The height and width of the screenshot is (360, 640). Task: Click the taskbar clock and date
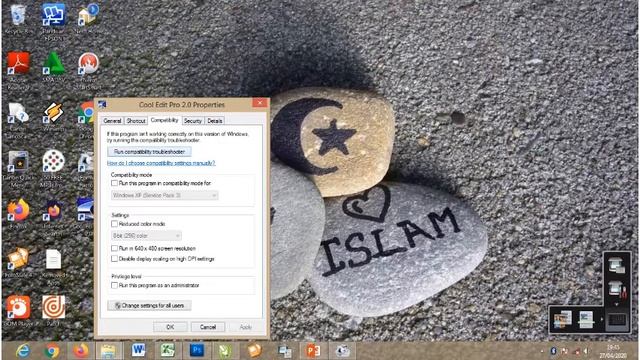pos(614,351)
